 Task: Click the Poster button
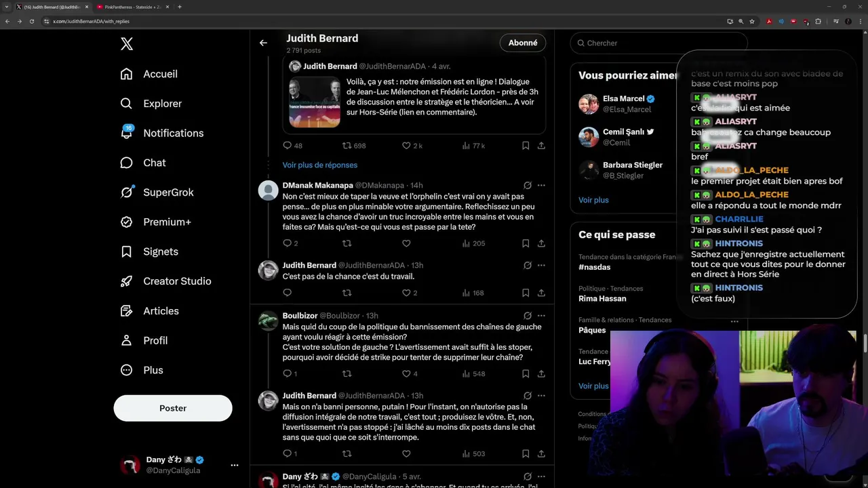tap(173, 408)
